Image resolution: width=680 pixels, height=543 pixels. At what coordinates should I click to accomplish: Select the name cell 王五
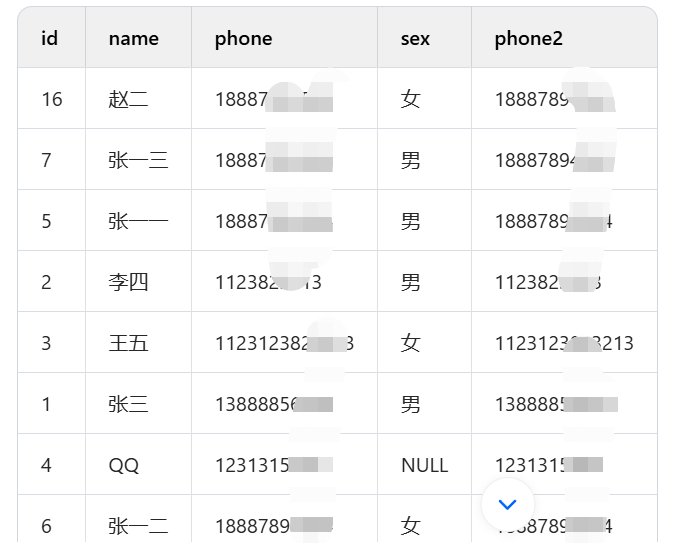[128, 343]
